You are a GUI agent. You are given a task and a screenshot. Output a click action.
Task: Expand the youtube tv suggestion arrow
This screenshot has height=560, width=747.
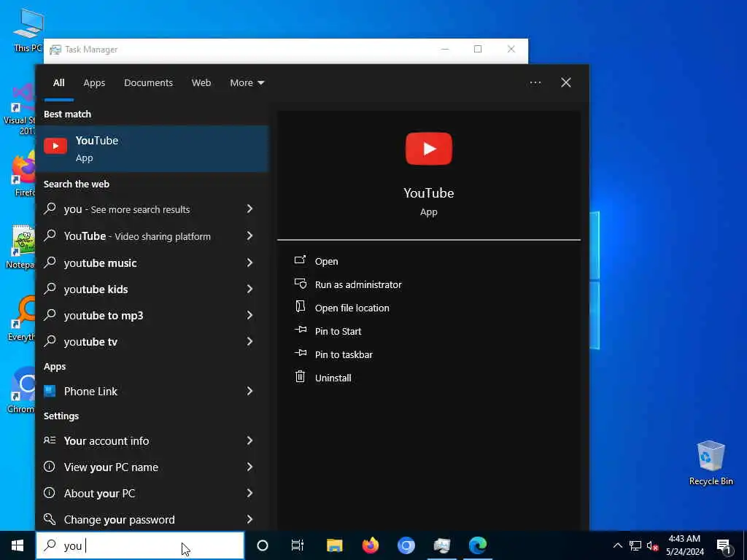249,341
